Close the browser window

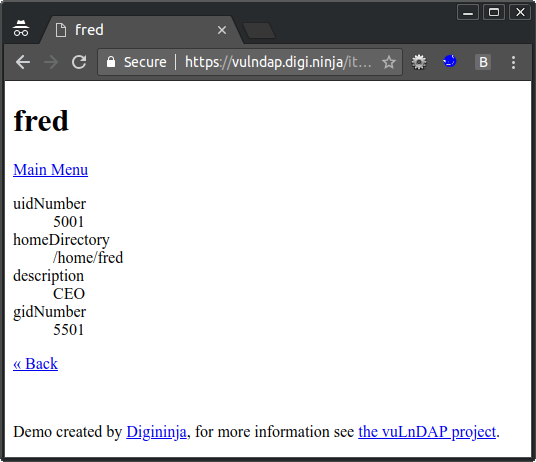pyautogui.click(x=520, y=13)
